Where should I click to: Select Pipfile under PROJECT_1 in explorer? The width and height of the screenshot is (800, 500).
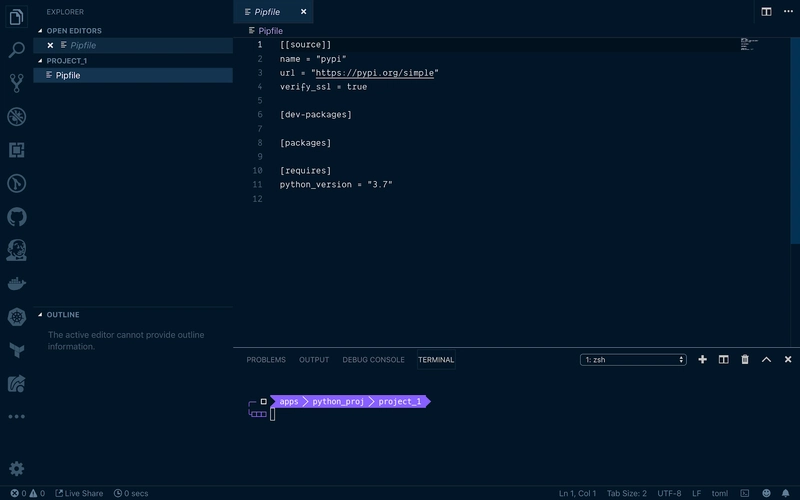[68, 75]
